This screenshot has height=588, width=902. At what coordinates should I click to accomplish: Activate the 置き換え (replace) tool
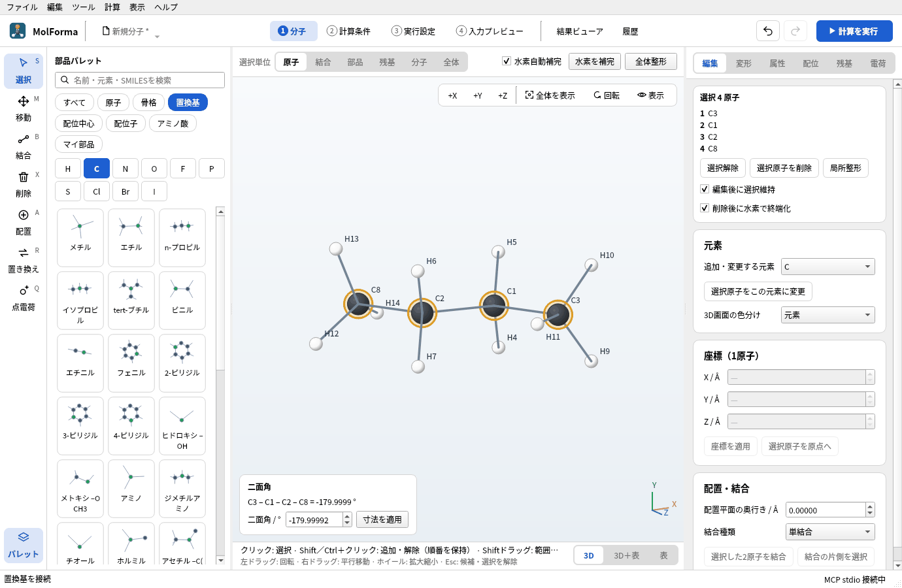click(x=24, y=260)
